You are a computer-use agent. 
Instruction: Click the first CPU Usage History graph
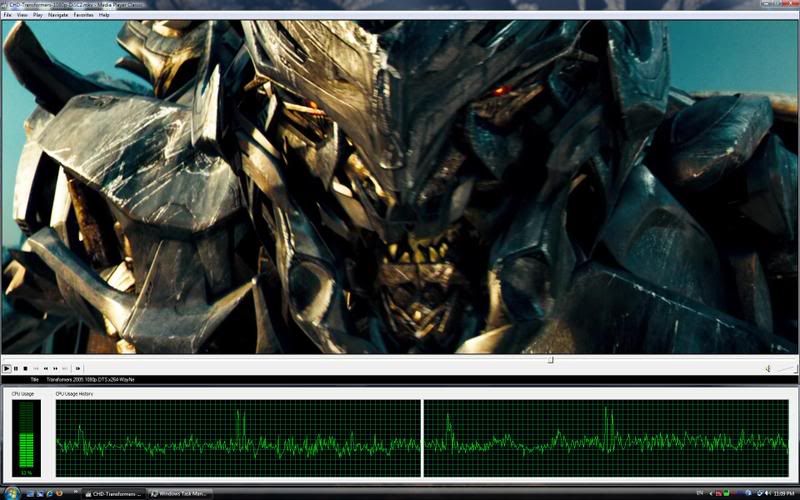[238, 438]
